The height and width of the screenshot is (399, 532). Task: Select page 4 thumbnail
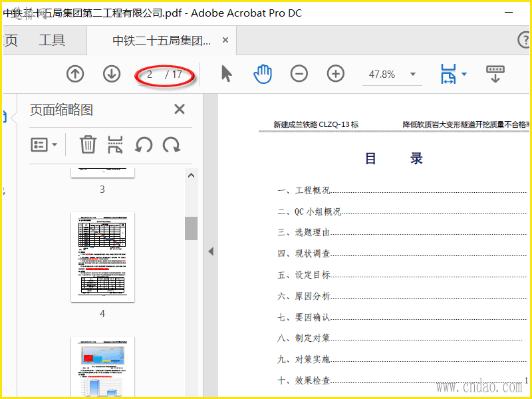click(x=102, y=257)
